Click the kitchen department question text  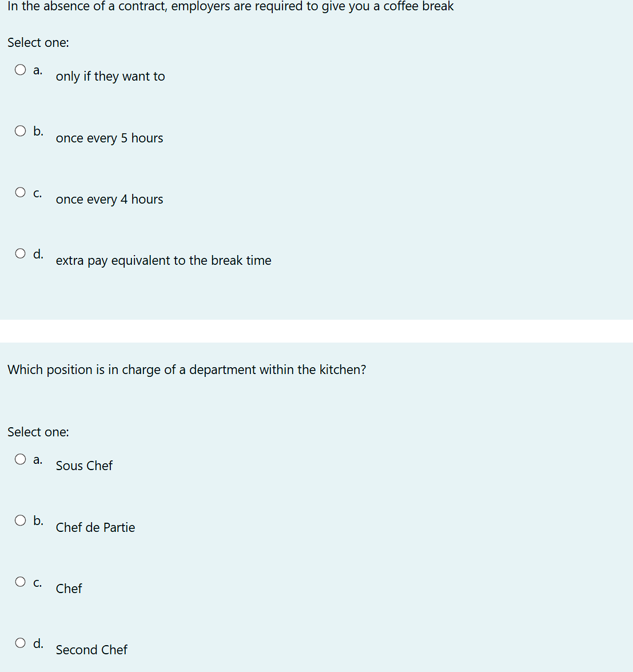tap(187, 369)
